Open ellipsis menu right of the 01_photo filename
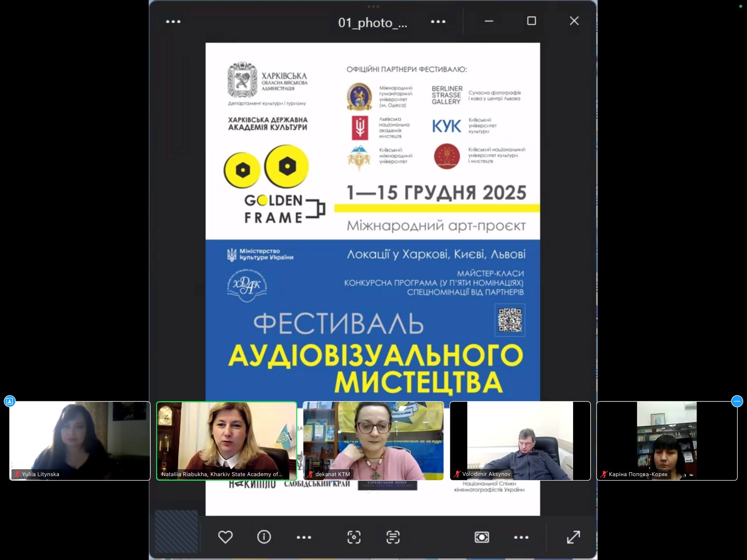747x560 pixels. pyautogui.click(x=438, y=22)
